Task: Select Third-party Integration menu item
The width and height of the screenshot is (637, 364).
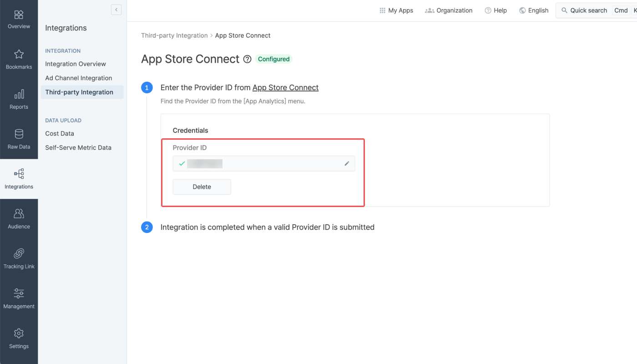Action: (x=82, y=92)
